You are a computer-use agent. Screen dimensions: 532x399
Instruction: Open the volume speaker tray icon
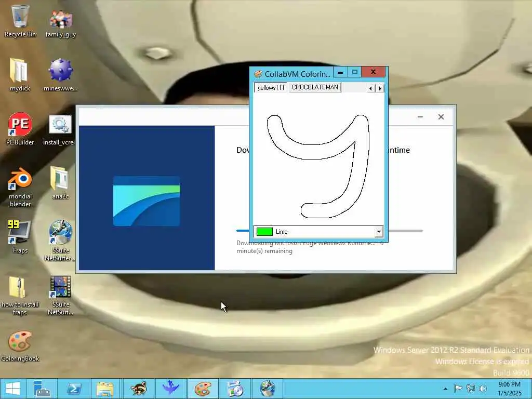tap(483, 389)
